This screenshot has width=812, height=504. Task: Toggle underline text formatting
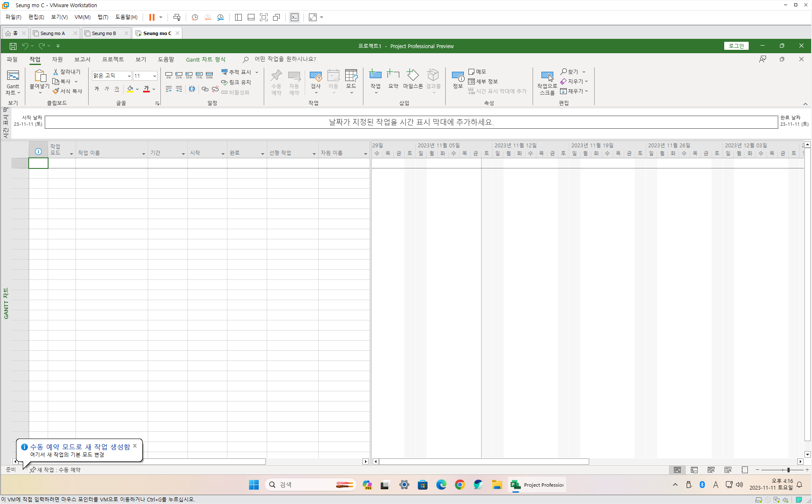[x=117, y=89]
